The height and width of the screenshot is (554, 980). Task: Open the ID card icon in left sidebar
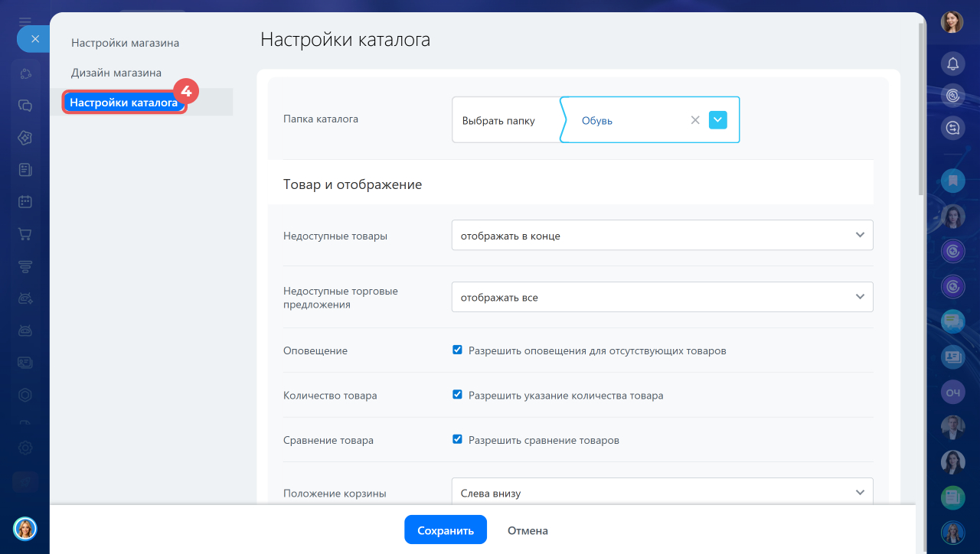tap(25, 363)
